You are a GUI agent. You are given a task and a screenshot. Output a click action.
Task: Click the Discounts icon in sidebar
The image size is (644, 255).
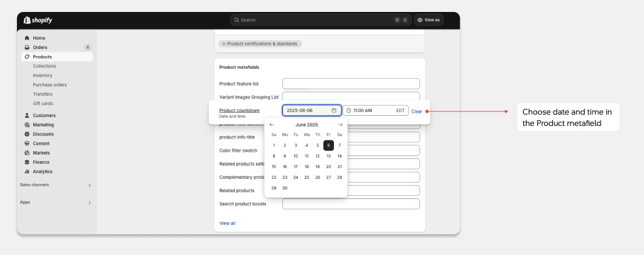27,134
